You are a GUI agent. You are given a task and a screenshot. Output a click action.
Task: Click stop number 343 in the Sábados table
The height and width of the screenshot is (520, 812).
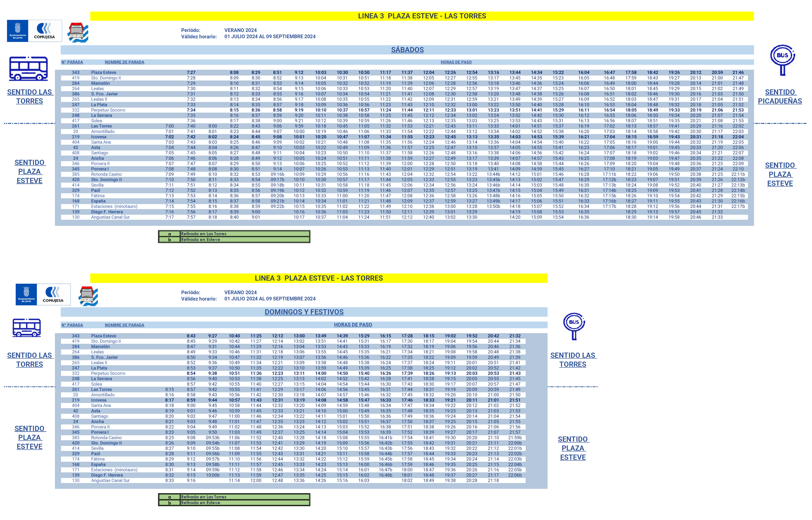pyautogui.click(x=76, y=73)
